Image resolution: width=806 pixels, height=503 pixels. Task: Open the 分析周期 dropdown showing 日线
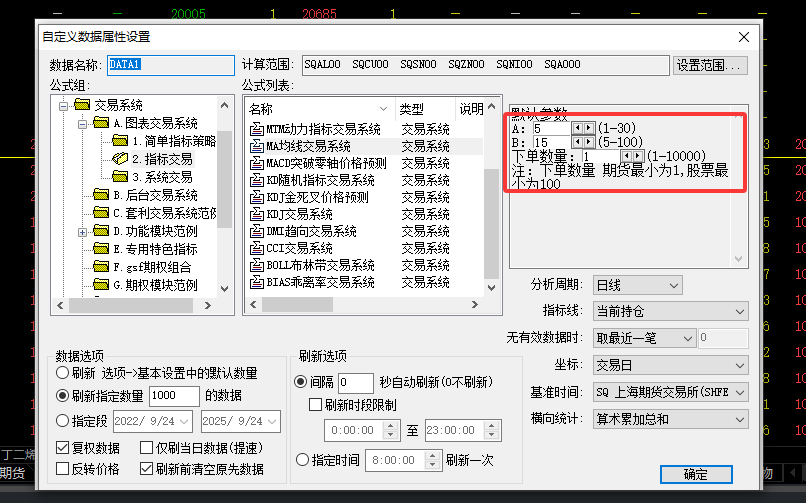637,285
